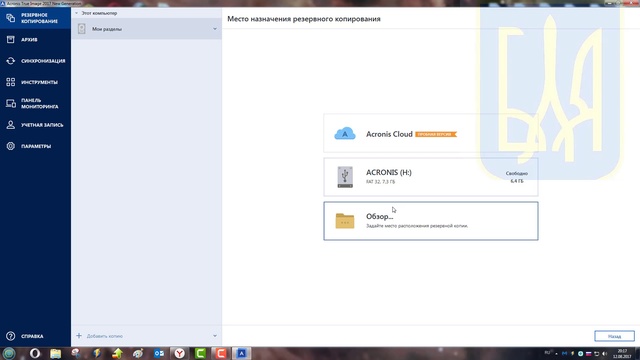Select the Мои разделы backup entry

coord(147,29)
